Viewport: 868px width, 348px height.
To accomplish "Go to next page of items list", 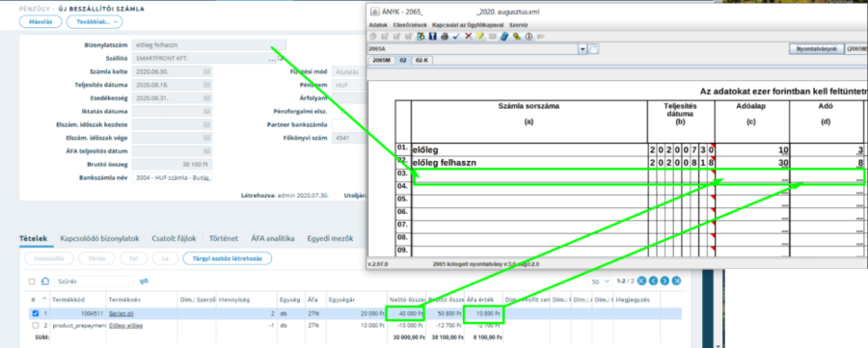I will (x=665, y=281).
